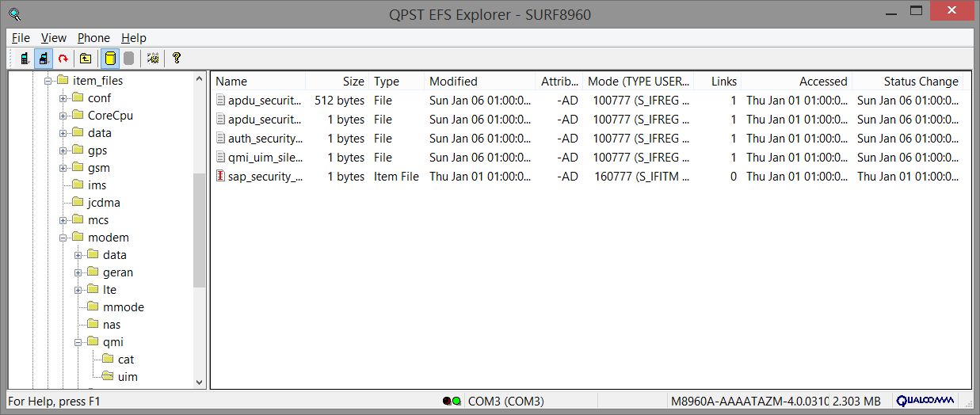Viewport: 980px width, 415px height.
Task: Select the apdu_securit file sized 1 bytes
Action: coord(265,119)
